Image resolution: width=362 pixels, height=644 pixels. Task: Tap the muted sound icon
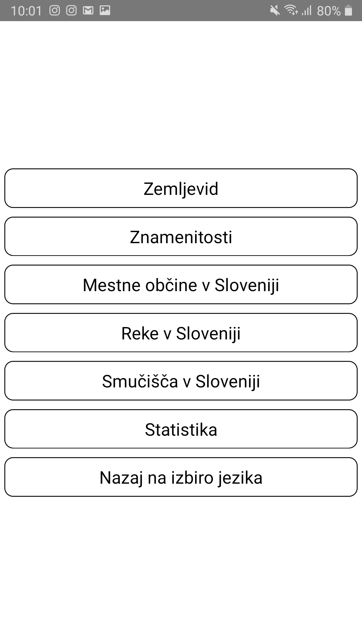275,11
